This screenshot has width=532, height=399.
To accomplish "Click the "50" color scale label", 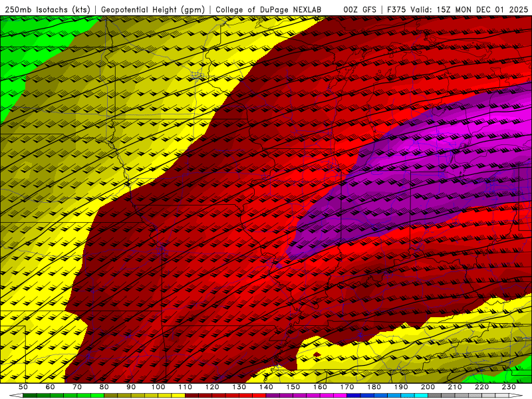I will click(23, 387).
